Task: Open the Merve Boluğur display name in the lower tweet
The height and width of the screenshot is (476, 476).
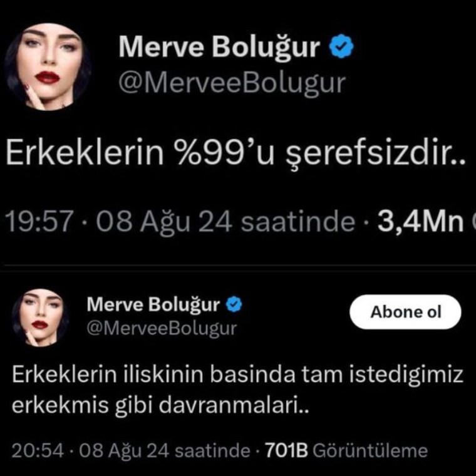Action: (153, 304)
